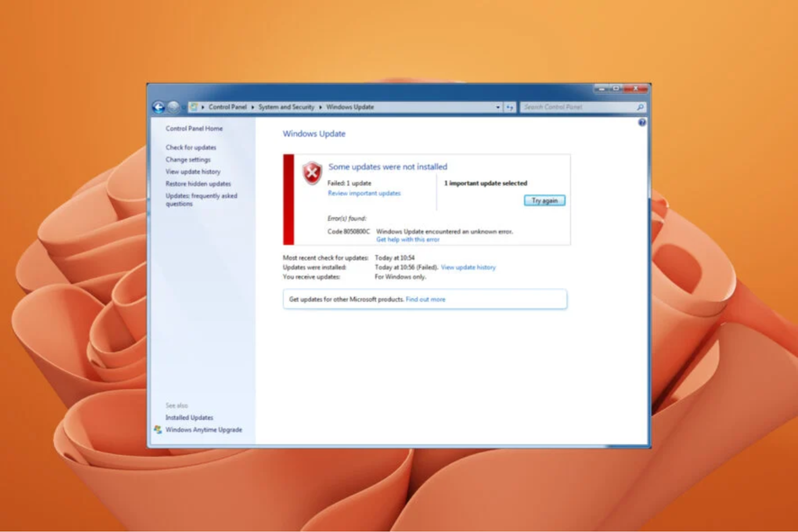Image resolution: width=798 pixels, height=532 pixels.
Task: Follow the Get help with this error link
Action: pyautogui.click(x=408, y=239)
